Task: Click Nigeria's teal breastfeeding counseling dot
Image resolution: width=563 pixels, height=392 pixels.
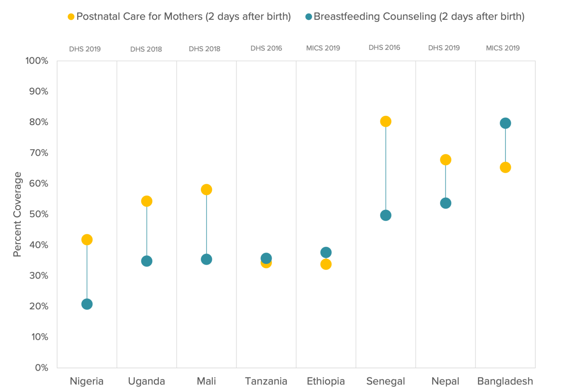Action: (87, 304)
